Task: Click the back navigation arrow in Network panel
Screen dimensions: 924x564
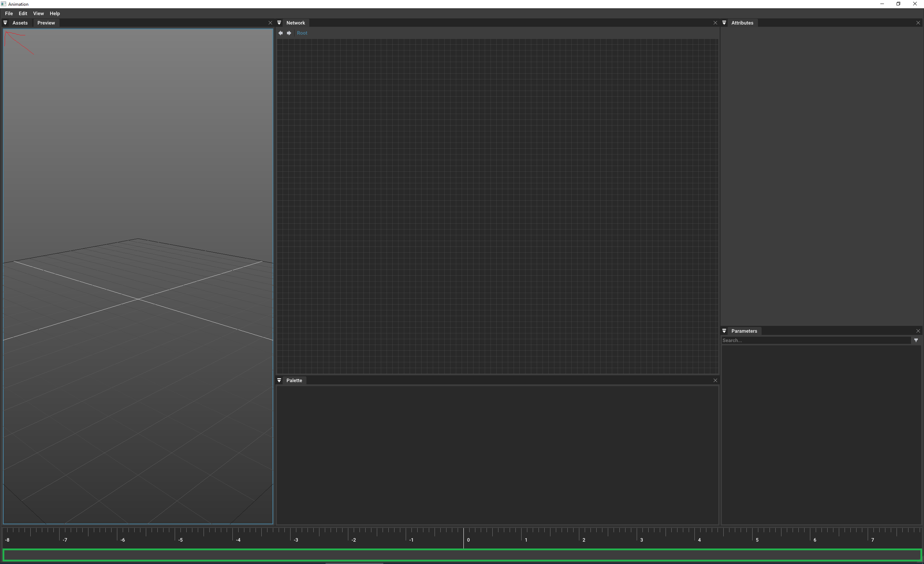Action: [280, 33]
